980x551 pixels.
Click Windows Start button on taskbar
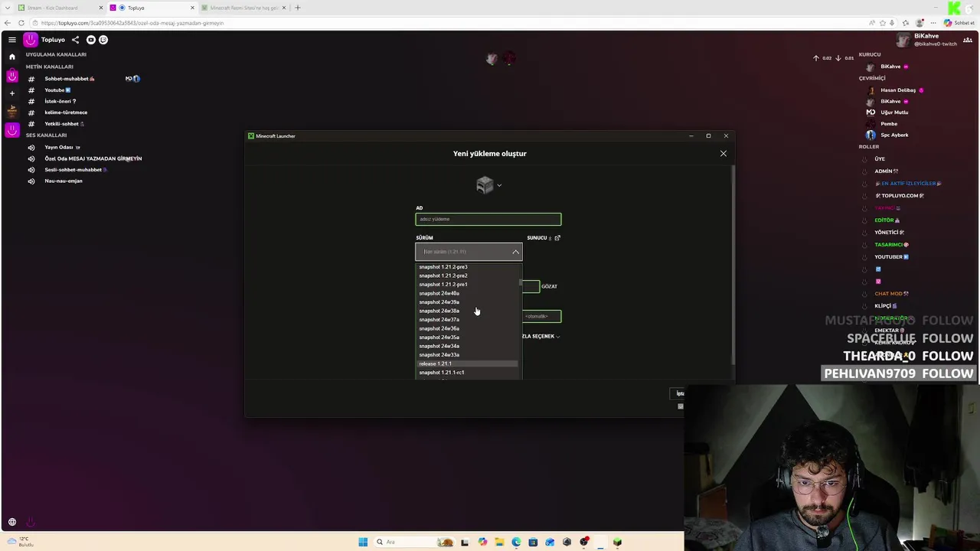click(x=363, y=542)
